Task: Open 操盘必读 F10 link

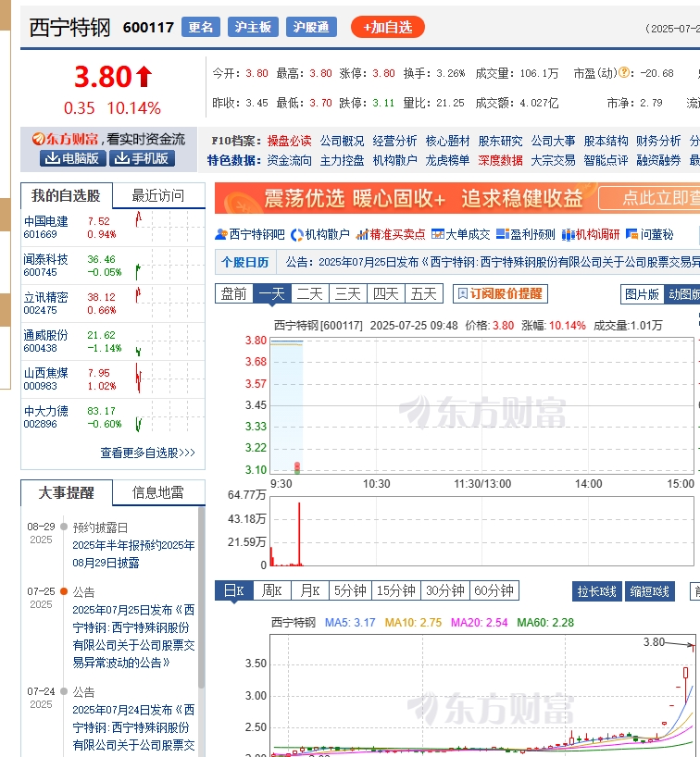Action: tap(290, 141)
